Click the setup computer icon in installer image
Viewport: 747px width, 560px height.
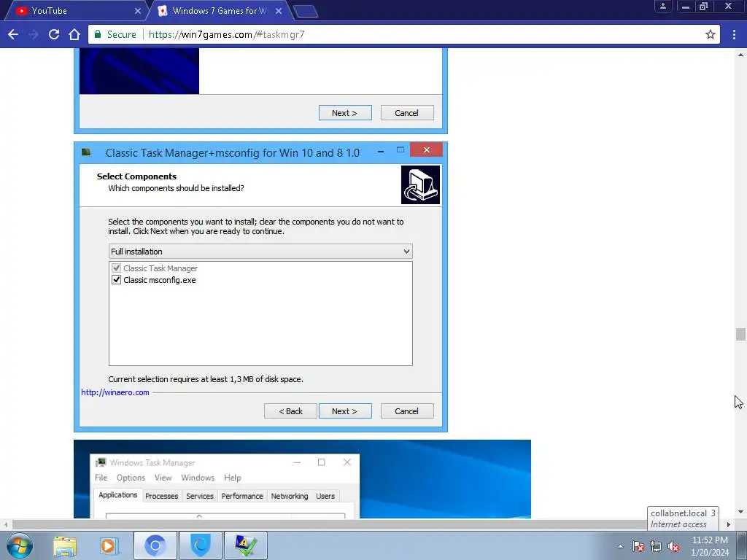click(420, 184)
